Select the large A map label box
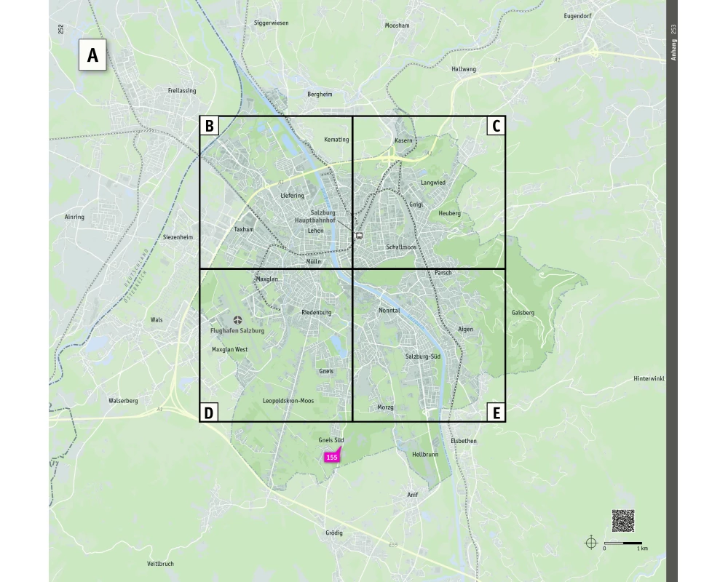Viewport: 728px width, 582px height. click(92, 55)
